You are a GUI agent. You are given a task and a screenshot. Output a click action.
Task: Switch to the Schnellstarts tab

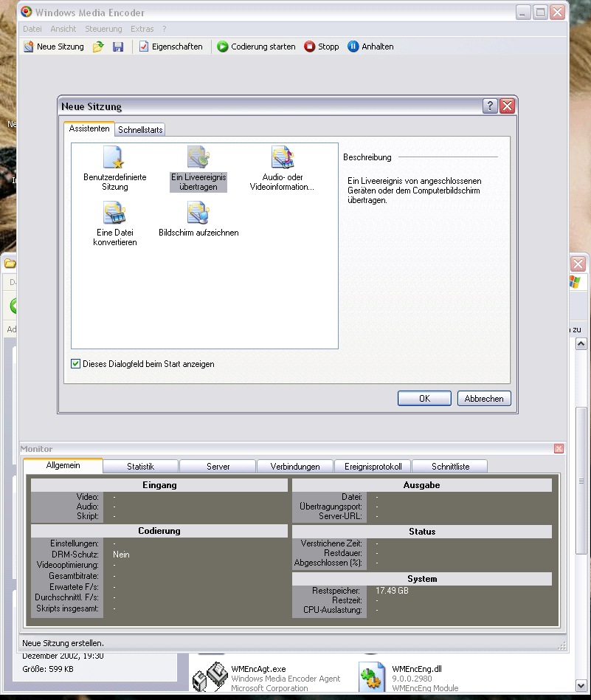[140, 130]
